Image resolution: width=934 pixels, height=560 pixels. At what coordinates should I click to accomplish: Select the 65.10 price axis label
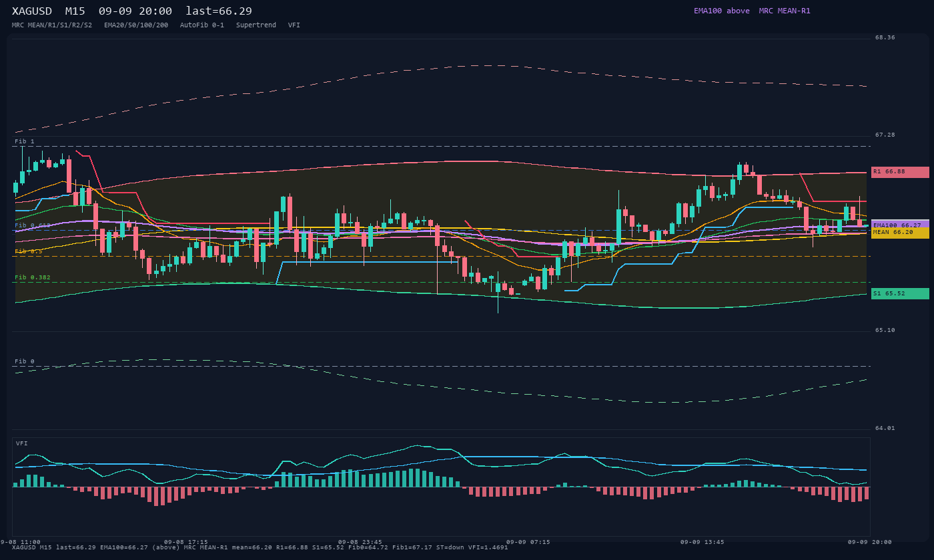coord(885,331)
